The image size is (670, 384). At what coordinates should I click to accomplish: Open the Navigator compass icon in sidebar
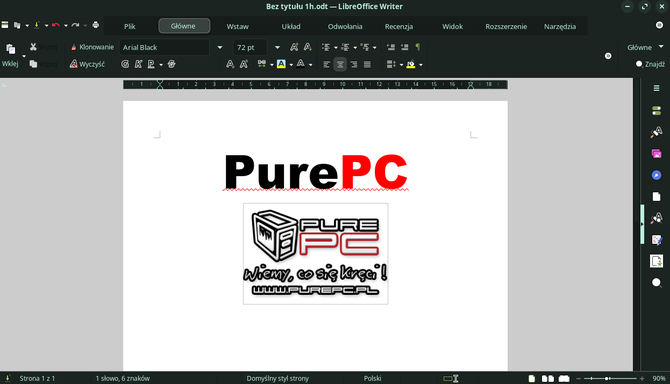pyautogui.click(x=656, y=175)
